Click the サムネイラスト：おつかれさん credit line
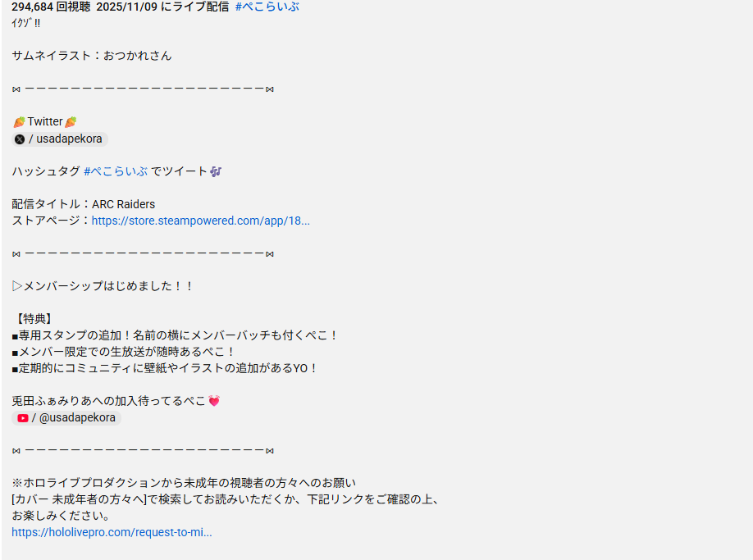This screenshot has width=753, height=560. pos(92,56)
